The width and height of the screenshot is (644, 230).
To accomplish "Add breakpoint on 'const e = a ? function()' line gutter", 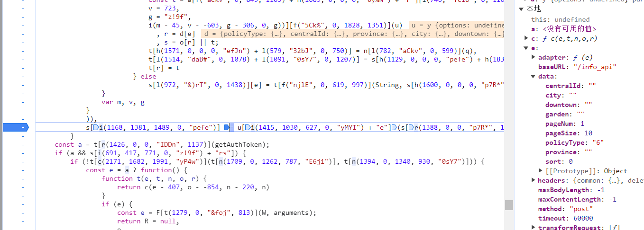I will (22, 170).
